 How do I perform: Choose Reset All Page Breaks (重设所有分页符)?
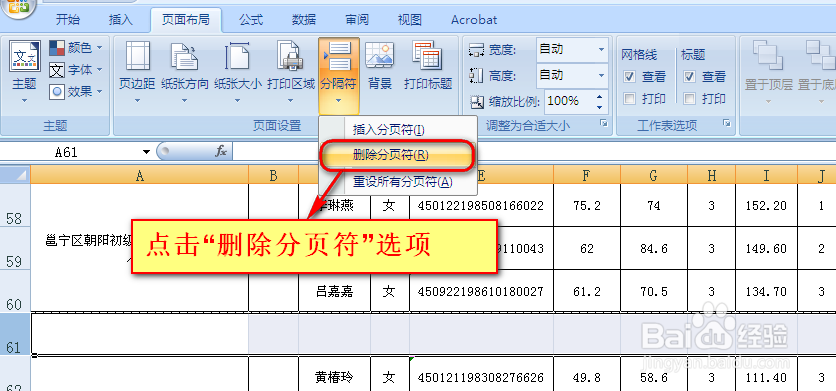tap(397, 182)
